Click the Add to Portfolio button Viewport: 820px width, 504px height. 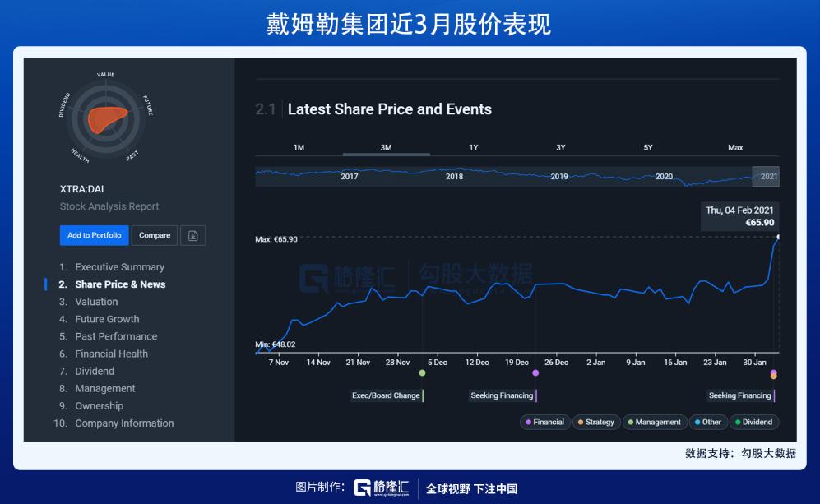tap(94, 236)
